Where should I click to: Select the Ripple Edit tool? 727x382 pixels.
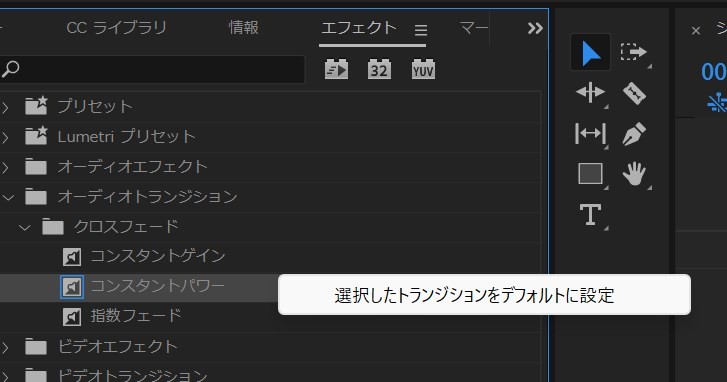590,93
